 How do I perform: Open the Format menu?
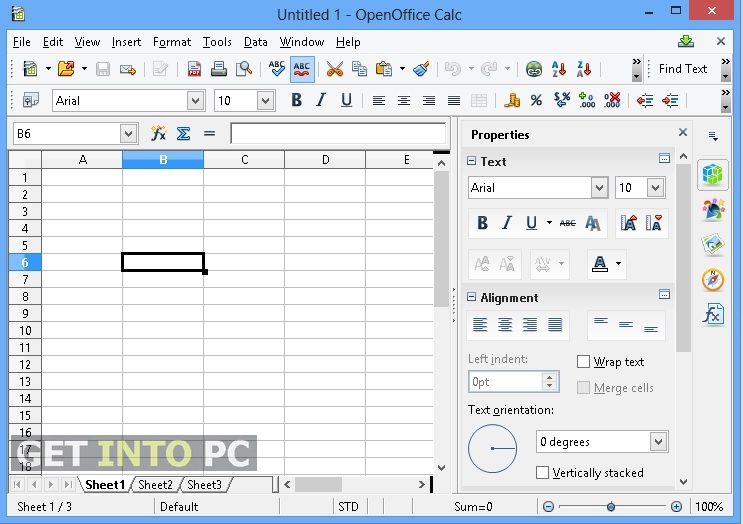[172, 42]
